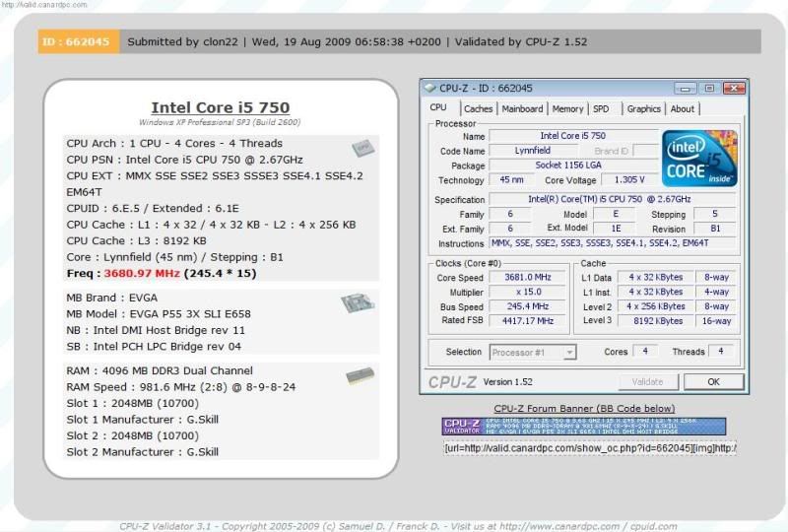
Task: Click the Level 2 value 4 x 256 KBytes
Action: click(x=656, y=306)
